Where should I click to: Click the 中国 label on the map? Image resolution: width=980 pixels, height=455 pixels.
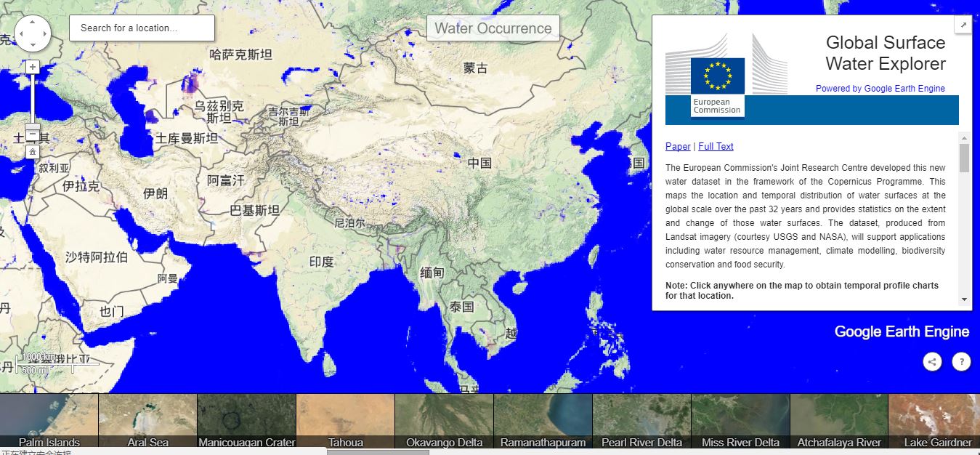pos(479,163)
